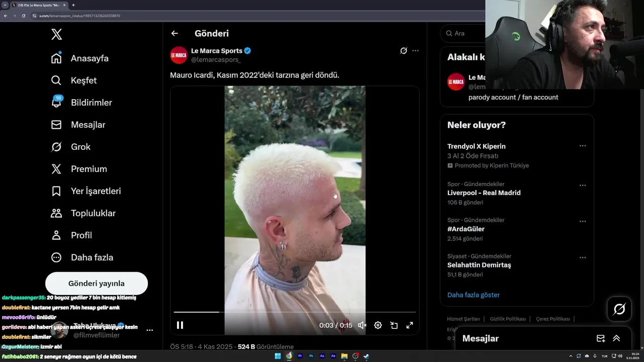Open Keşfet explore page
The width and height of the screenshot is (644, 362).
(x=74, y=80)
